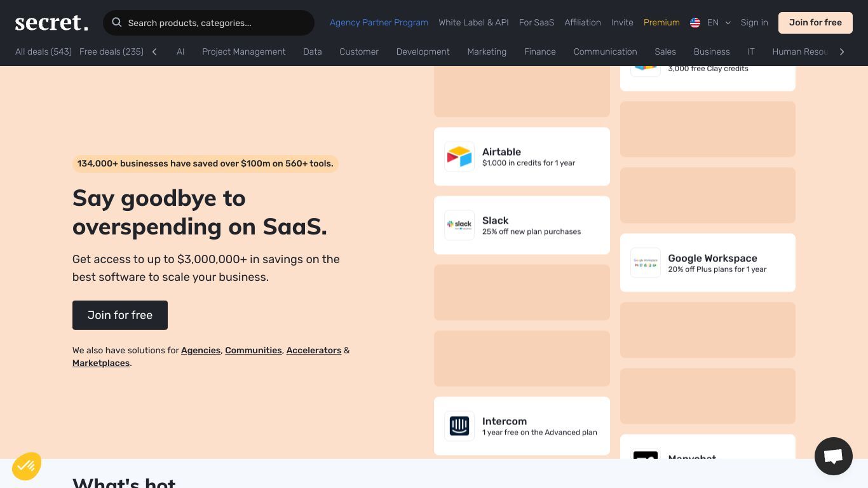Open Airtable $1,000 credits deal text

click(529, 163)
